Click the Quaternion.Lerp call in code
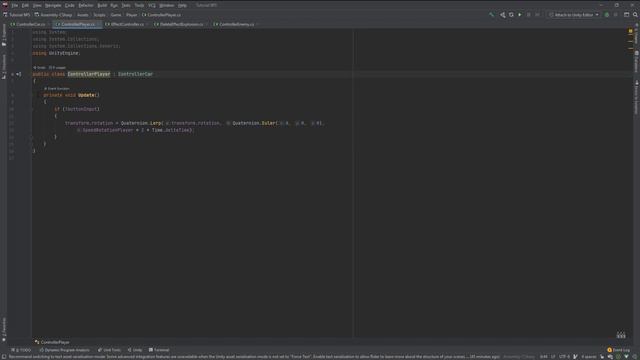Viewport: 640px width, 360px height. (141, 123)
